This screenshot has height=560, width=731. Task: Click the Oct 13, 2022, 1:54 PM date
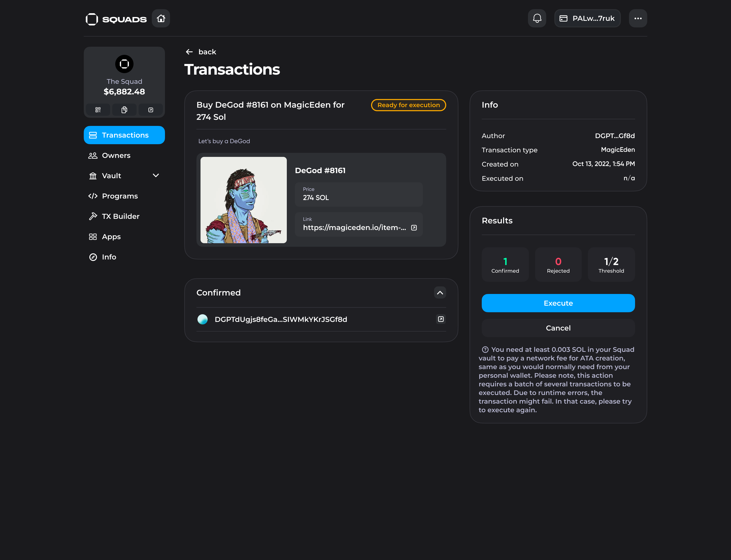tap(603, 164)
